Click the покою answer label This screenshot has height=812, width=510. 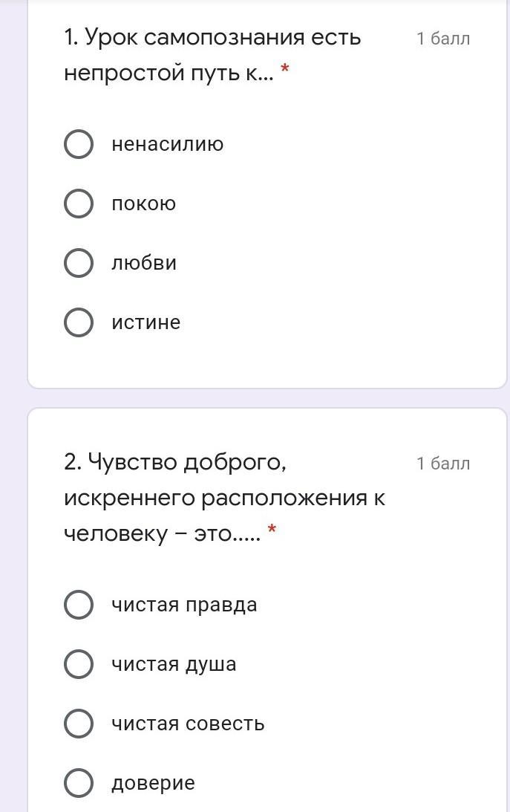click(144, 204)
